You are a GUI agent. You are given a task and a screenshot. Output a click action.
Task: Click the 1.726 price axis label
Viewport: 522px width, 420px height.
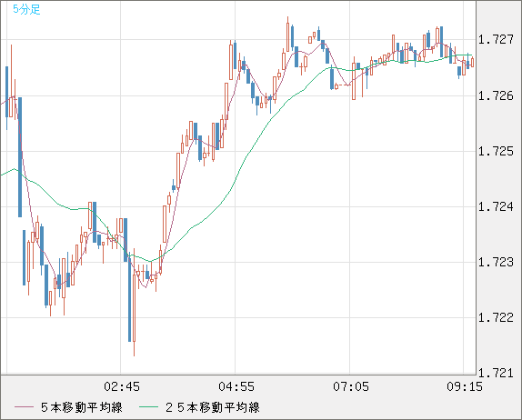click(x=496, y=95)
